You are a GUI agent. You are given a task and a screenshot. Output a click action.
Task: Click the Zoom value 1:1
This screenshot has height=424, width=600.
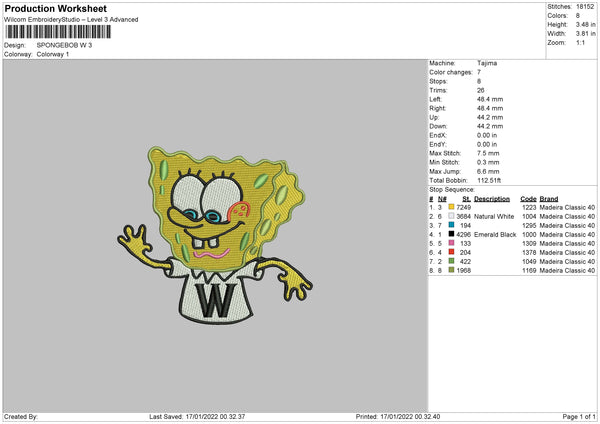(x=580, y=42)
